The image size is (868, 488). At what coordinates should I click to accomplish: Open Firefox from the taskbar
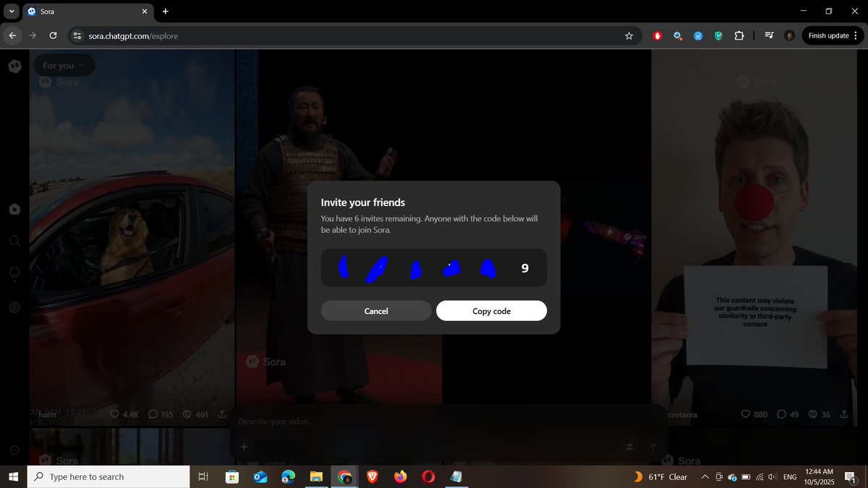401,476
